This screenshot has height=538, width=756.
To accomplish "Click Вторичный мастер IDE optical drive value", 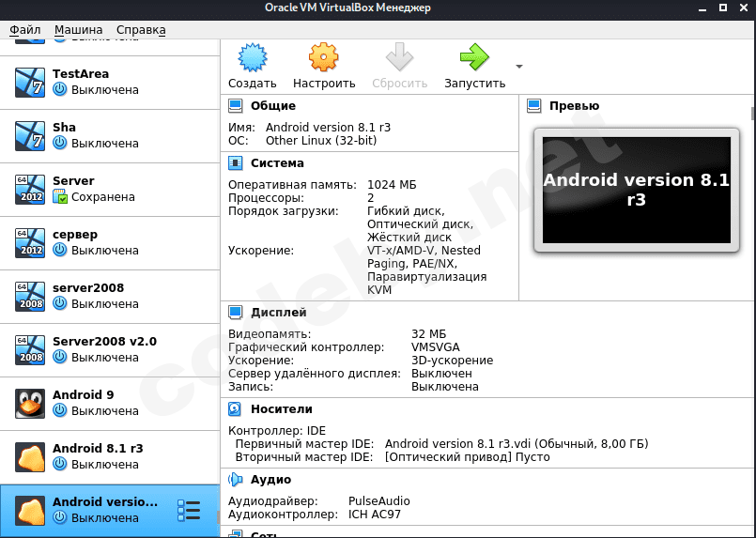I will point(467,457).
